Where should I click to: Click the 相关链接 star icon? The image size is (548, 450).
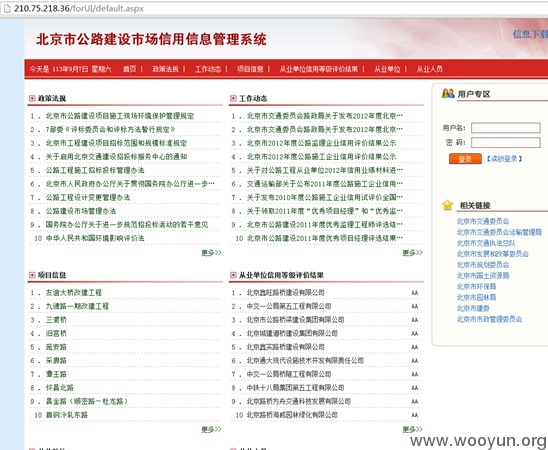[448, 205]
